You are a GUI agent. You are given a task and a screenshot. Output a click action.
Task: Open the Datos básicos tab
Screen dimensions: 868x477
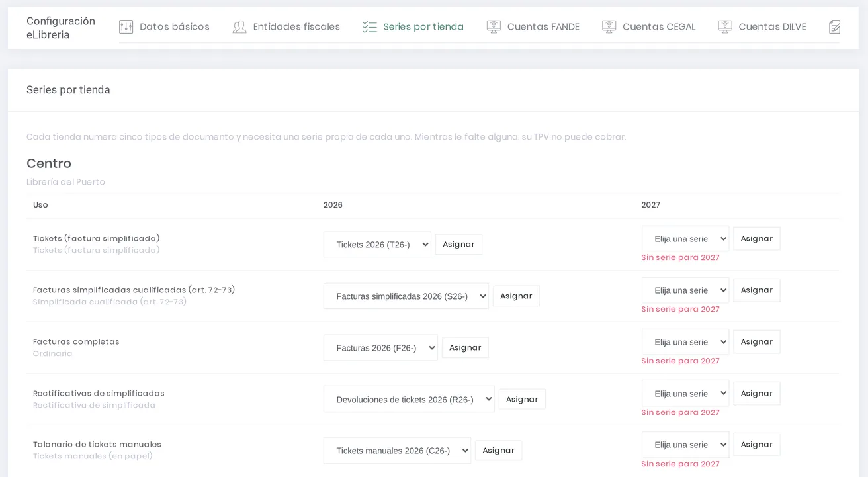pos(164,27)
